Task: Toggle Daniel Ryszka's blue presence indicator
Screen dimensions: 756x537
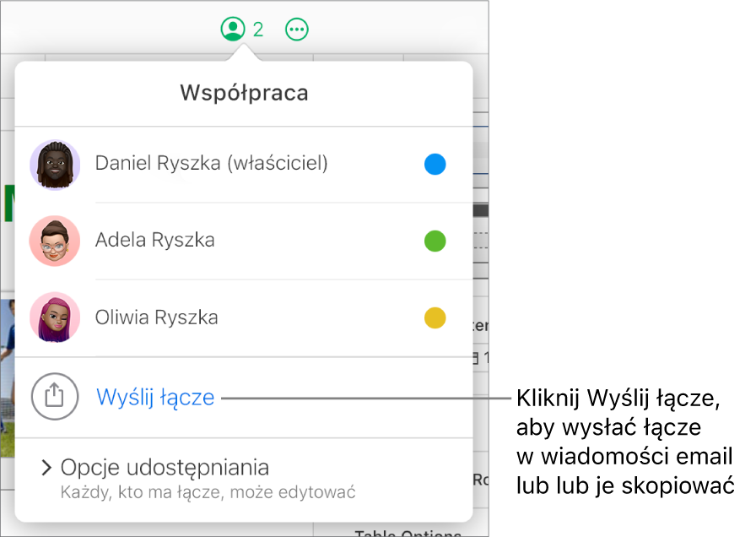Action: coord(435,165)
